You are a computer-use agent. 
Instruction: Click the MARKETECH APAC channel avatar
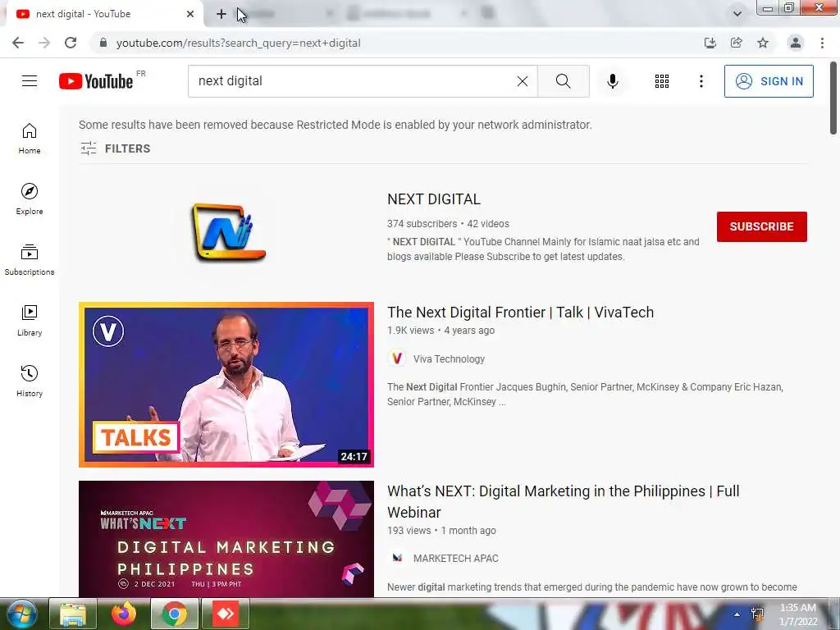397,558
